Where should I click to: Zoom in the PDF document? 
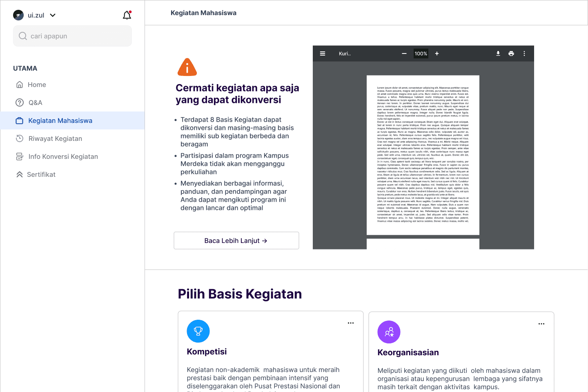point(437,53)
